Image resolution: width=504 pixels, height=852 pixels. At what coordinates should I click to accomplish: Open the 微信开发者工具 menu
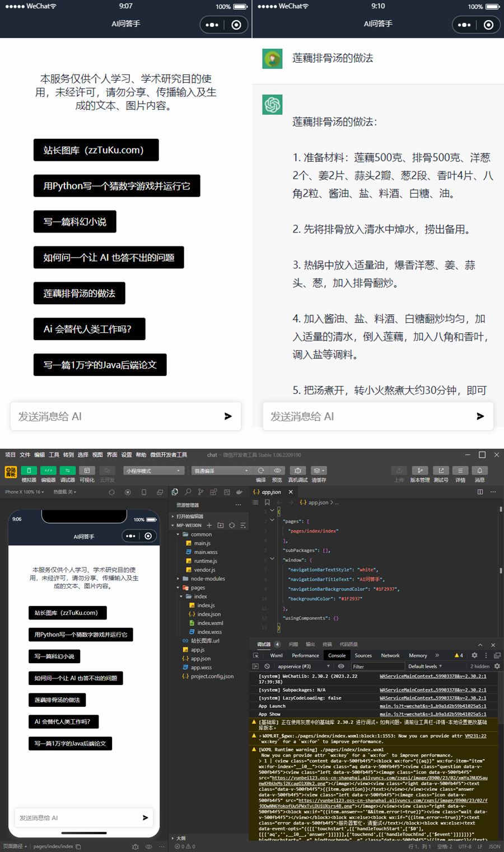(x=169, y=455)
